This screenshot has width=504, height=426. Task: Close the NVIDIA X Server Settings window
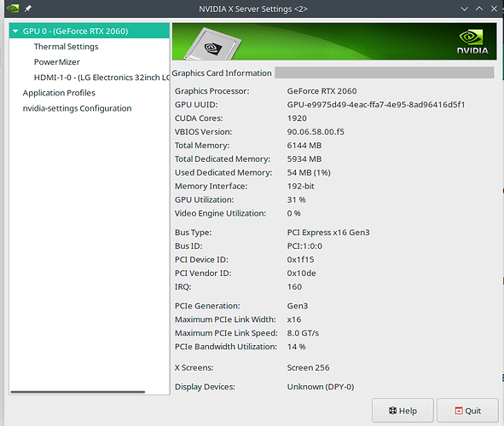click(x=494, y=9)
